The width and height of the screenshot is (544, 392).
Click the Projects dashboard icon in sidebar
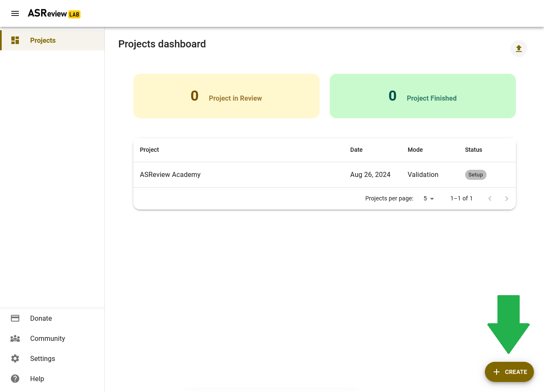coord(15,40)
